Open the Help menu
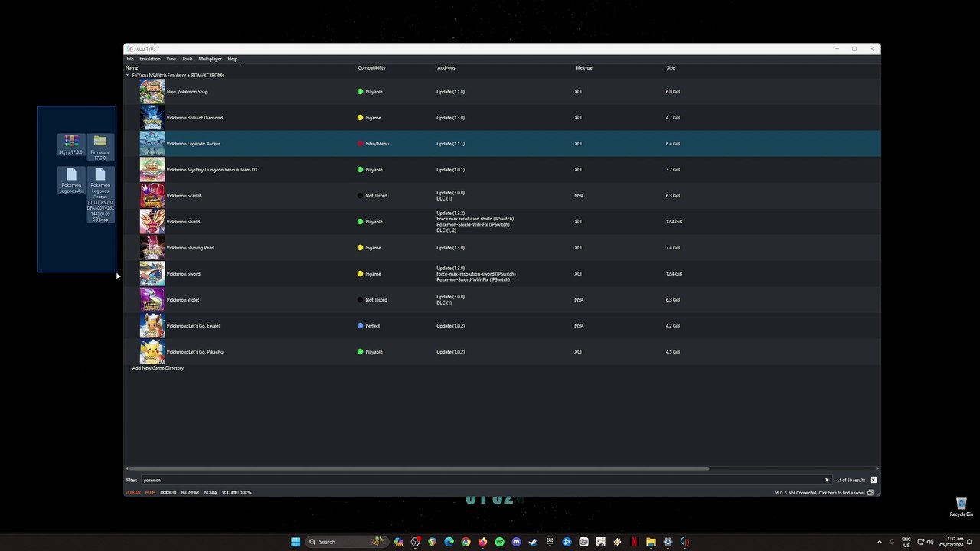 [x=232, y=59]
